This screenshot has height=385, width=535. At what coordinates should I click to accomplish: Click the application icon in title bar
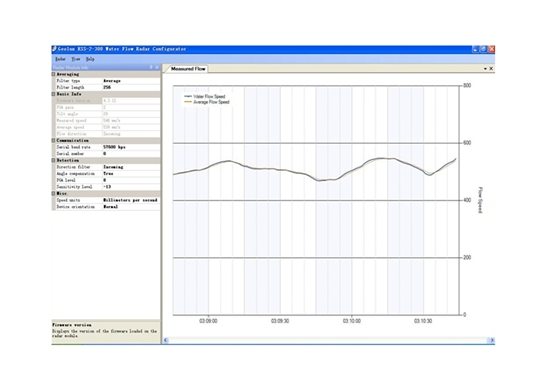[x=54, y=49]
